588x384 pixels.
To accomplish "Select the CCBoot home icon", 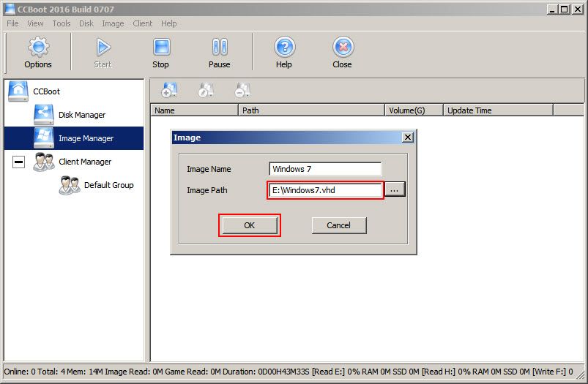I will (x=18, y=91).
